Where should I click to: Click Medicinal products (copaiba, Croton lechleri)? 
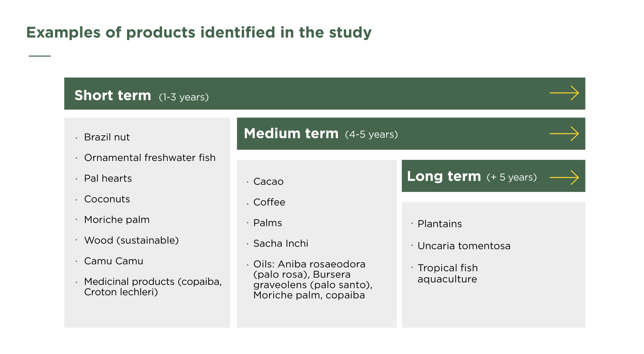click(153, 287)
